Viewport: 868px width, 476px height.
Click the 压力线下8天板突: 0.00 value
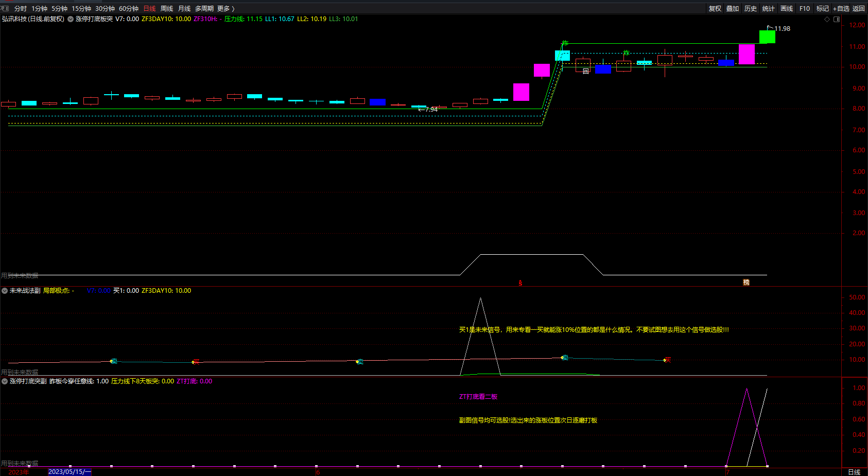pyautogui.click(x=143, y=381)
